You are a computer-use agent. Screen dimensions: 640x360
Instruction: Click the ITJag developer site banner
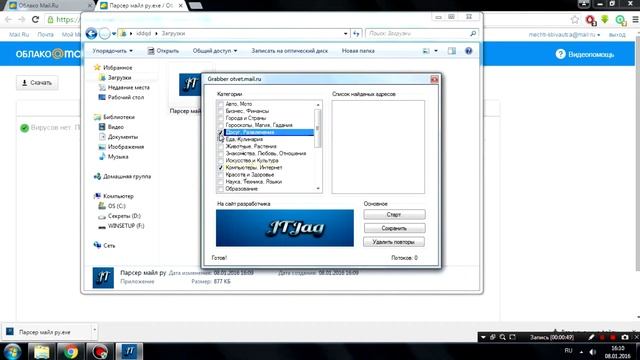pos(284,228)
